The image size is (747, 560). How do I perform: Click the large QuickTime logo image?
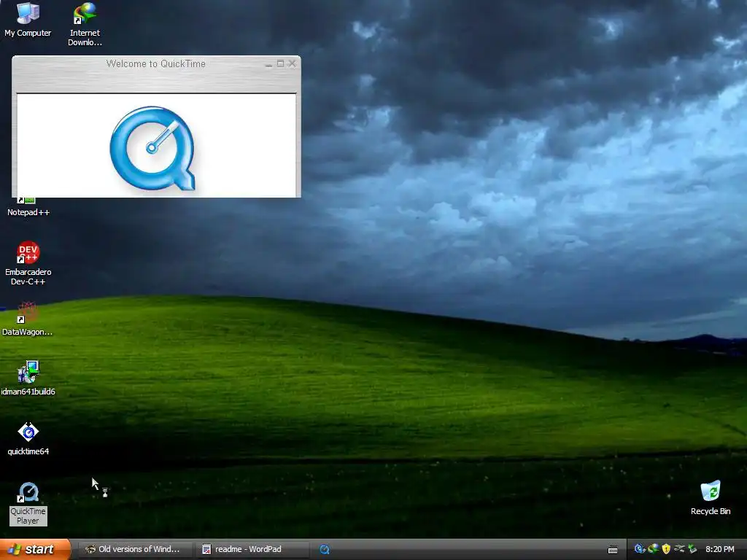coord(153,149)
